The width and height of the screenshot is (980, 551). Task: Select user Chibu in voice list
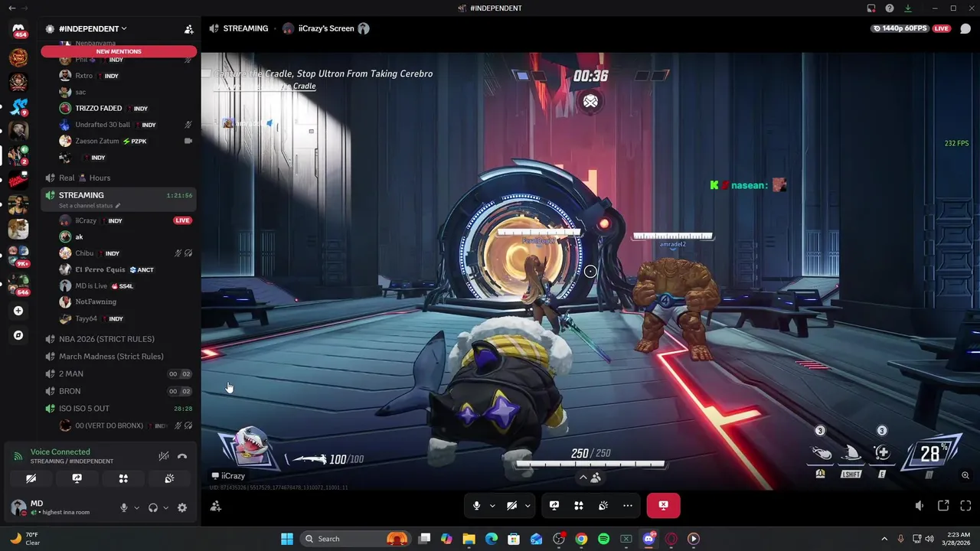pyautogui.click(x=126, y=253)
